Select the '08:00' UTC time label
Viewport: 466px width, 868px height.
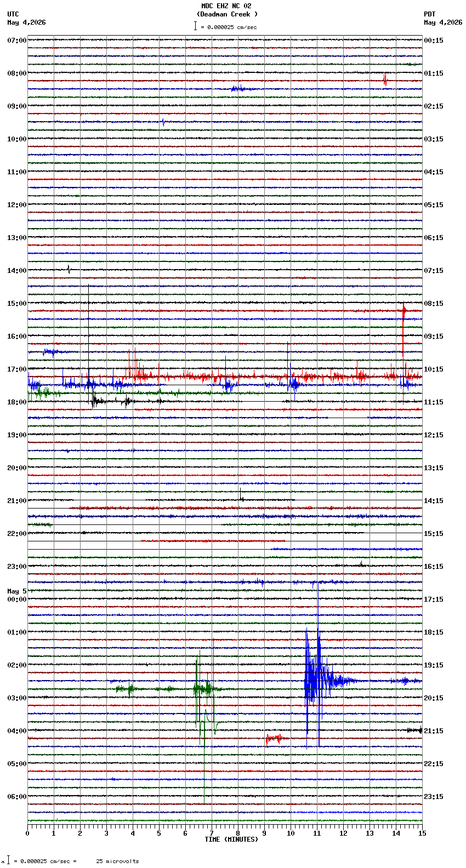point(16,73)
